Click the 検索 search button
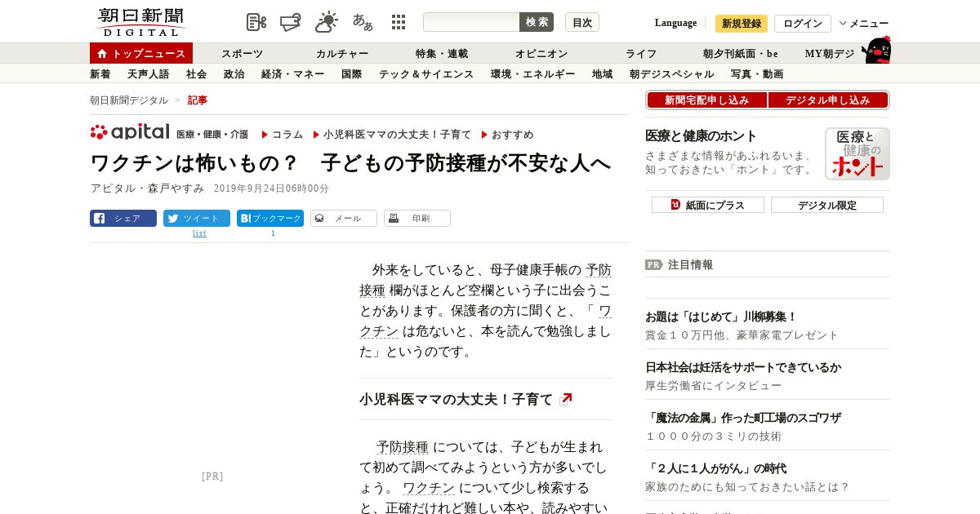This screenshot has height=514, width=980. click(x=537, y=22)
